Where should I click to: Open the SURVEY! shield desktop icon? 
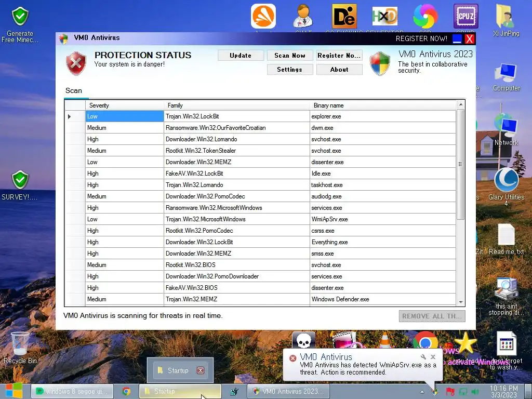(20, 185)
